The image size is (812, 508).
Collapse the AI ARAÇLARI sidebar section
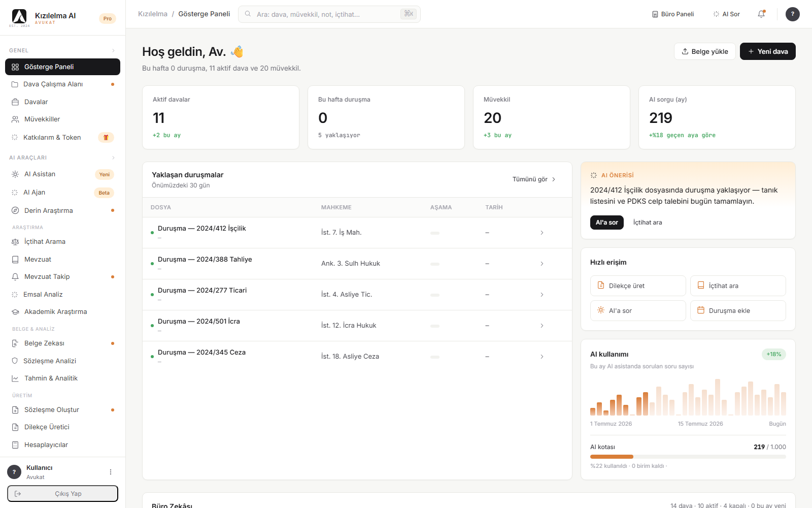[113, 157]
